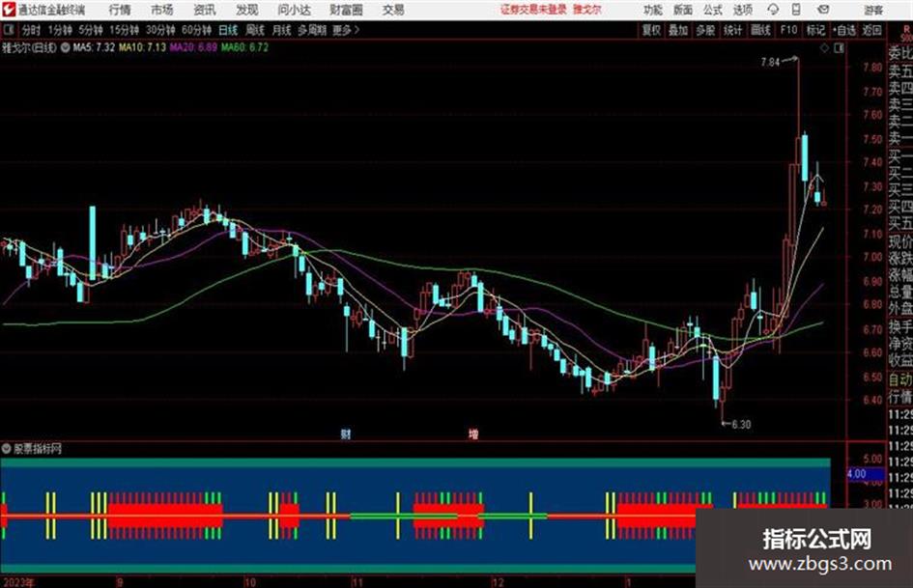Click 证券交易未登录 login link

[533, 10]
